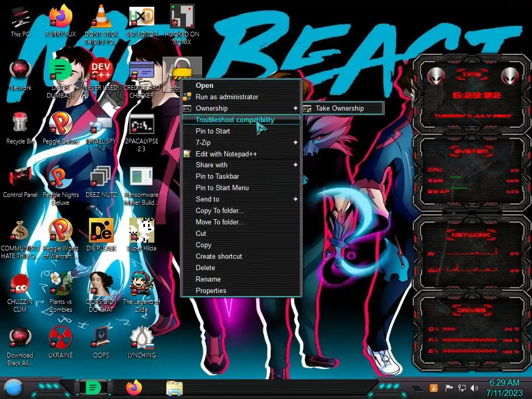Select the COMMUNISTS HATE THIS money bag icon
Screen dimensions: 532x399
(20, 239)
